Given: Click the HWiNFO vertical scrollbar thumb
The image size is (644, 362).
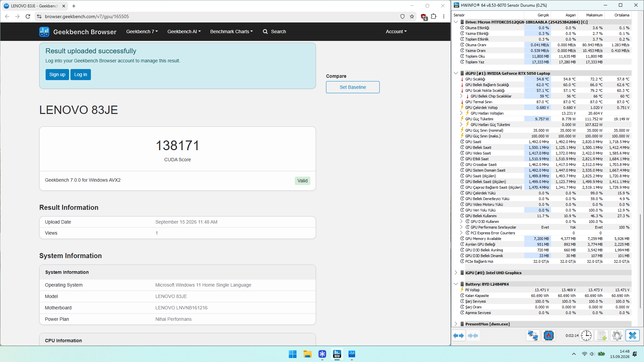Looking at the screenshot, I should click(641, 261).
